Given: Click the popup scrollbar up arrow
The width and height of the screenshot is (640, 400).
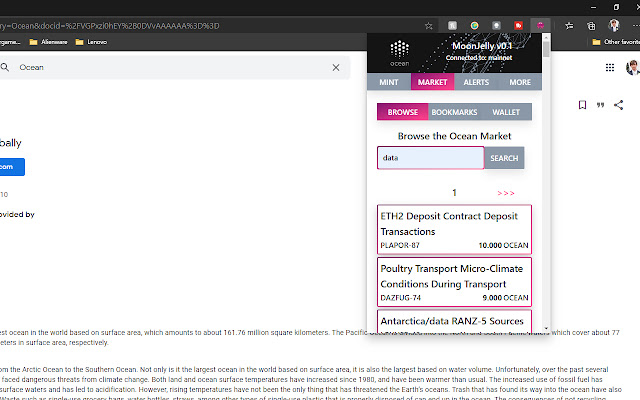Looking at the screenshot, I should pos(546,37).
